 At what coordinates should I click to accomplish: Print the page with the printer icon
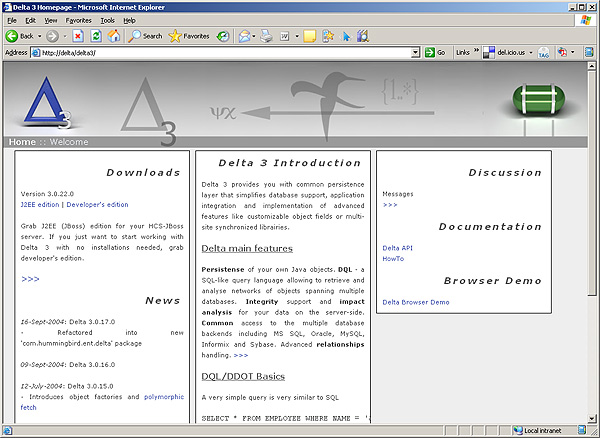(x=266, y=36)
